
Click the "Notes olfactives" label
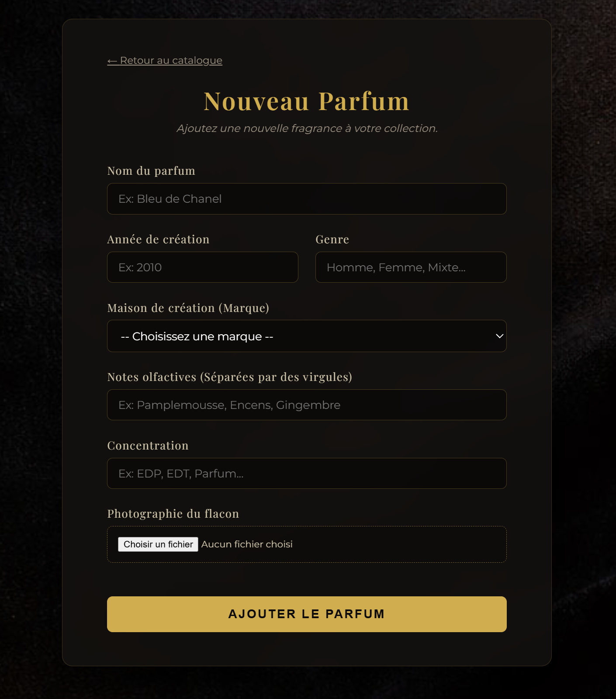[x=230, y=377]
